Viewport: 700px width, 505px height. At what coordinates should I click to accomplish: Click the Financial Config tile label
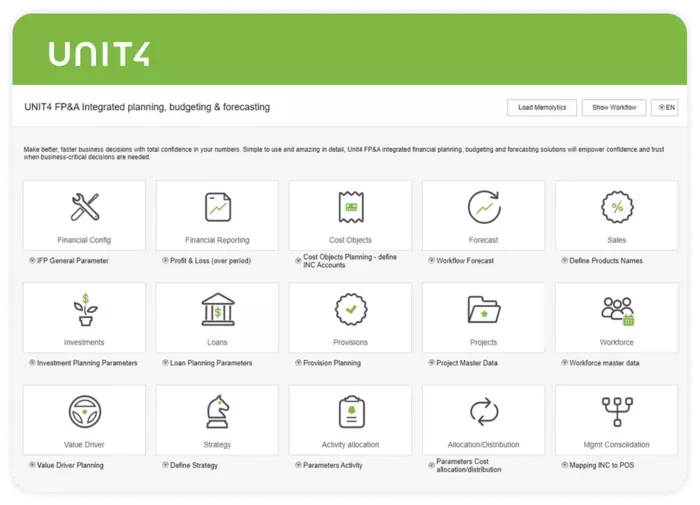click(x=84, y=240)
